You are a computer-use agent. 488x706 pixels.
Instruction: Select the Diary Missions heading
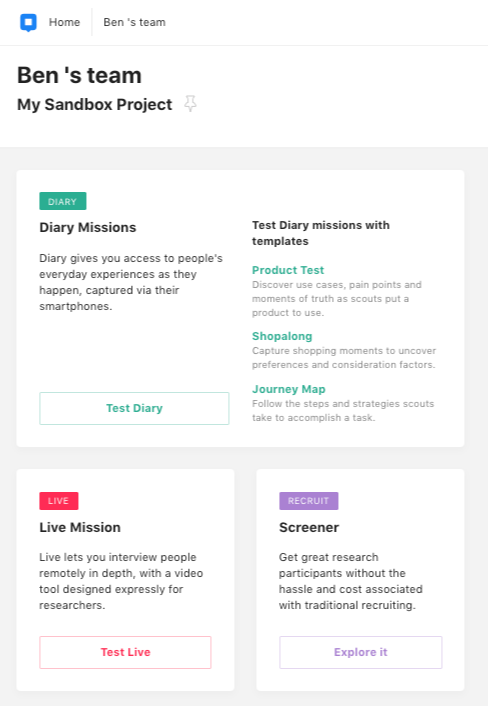[x=87, y=227]
